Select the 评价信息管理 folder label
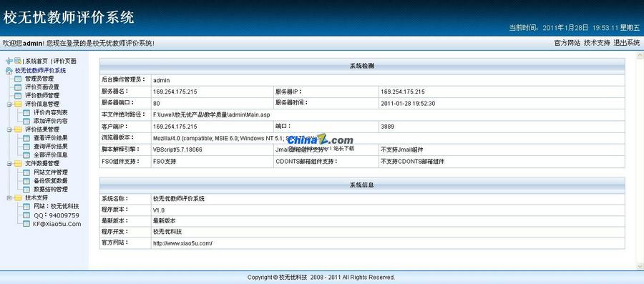644x284 pixels. (42, 104)
